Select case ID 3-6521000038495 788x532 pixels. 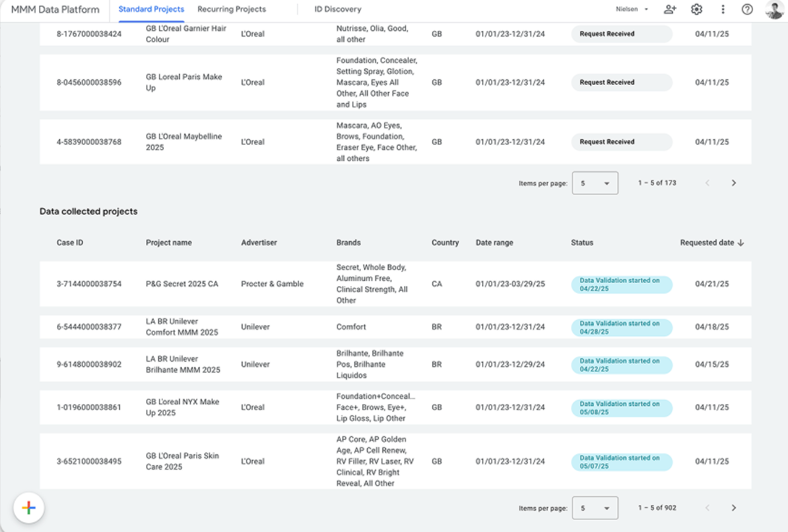click(x=89, y=461)
